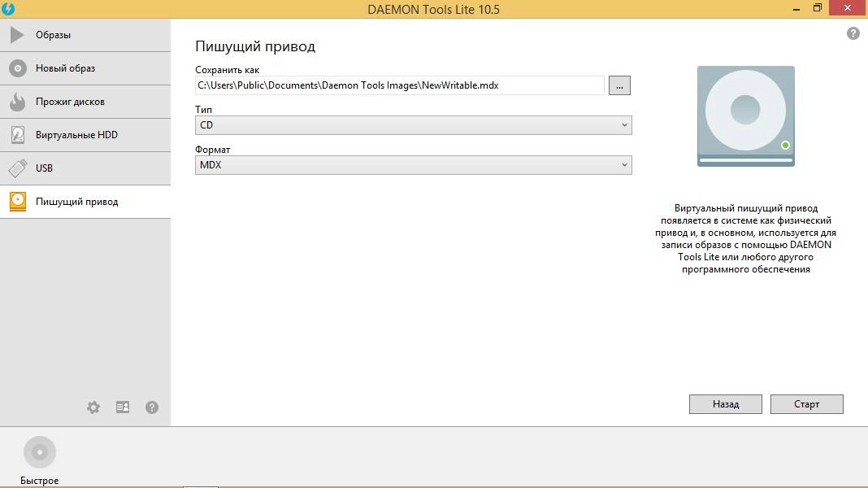The width and height of the screenshot is (868, 488).
Task: Click the Назад button
Action: (x=726, y=404)
